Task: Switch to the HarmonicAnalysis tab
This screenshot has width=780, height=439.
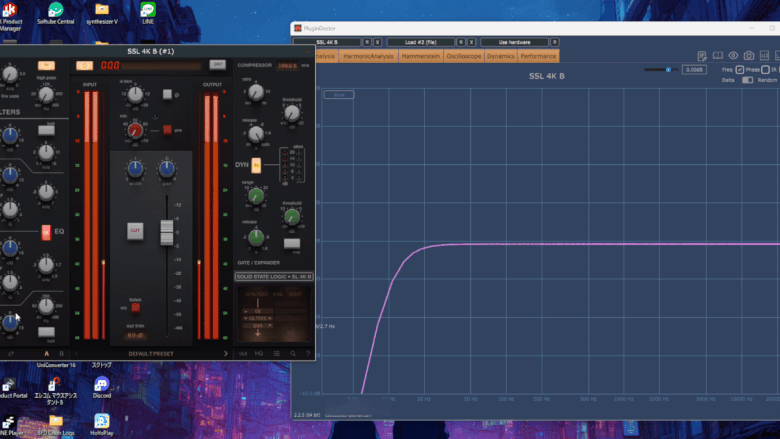Action: tap(369, 56)
